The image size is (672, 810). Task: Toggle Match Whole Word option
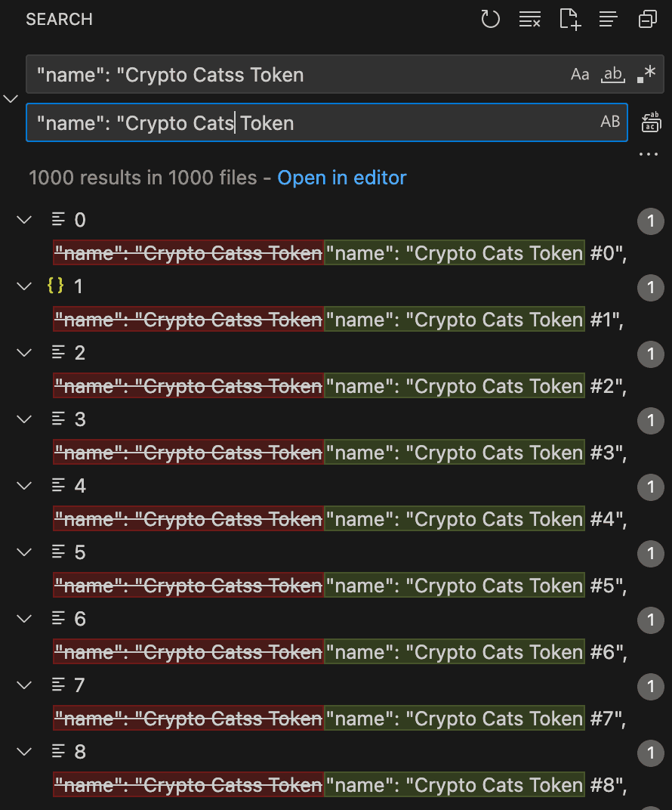click(612, 74)
